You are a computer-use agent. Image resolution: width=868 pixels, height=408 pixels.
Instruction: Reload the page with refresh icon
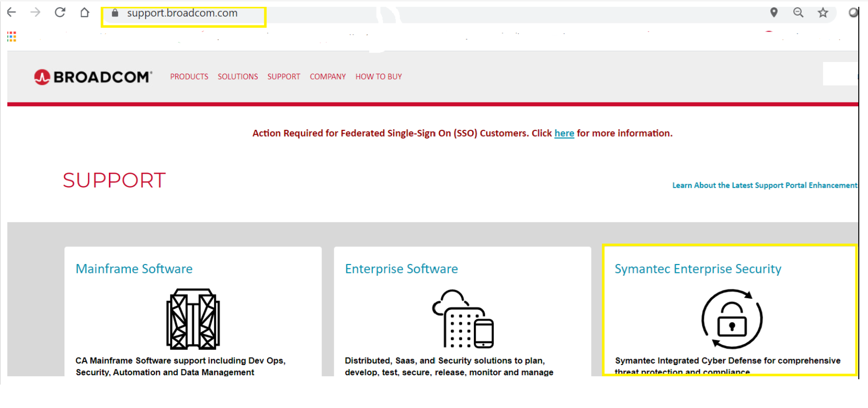click(60, 13)
